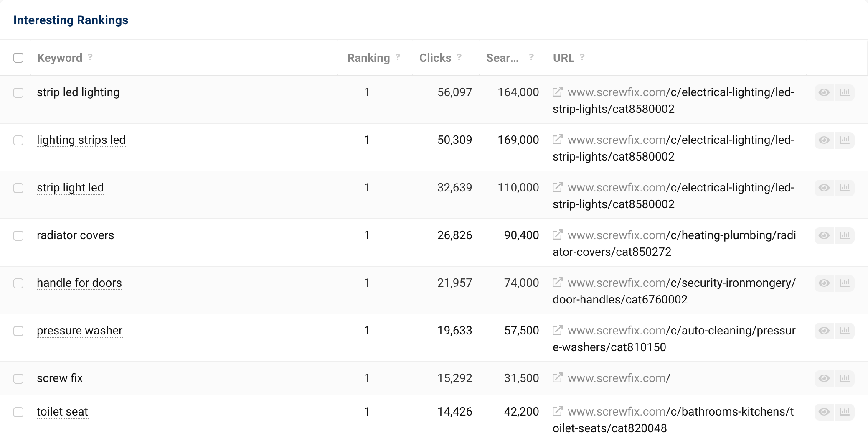The image size is (868, 441).
Task: Show chart history for handle for doors
Action: [x=845, y=283]
